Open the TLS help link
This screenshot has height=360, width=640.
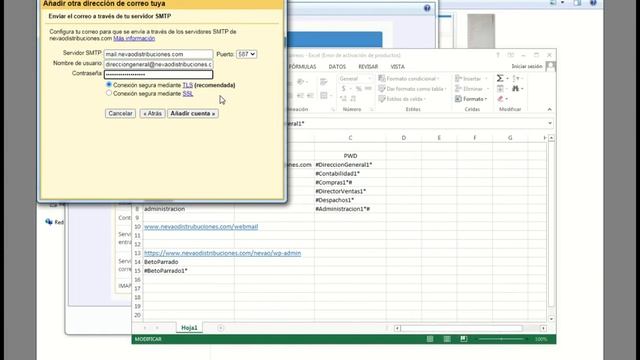pos(188,85)
